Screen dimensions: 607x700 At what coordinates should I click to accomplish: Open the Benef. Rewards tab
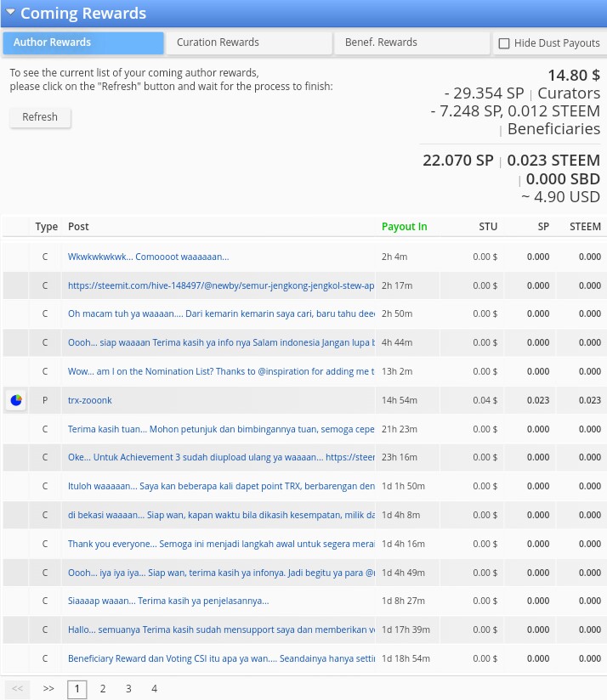411,42
